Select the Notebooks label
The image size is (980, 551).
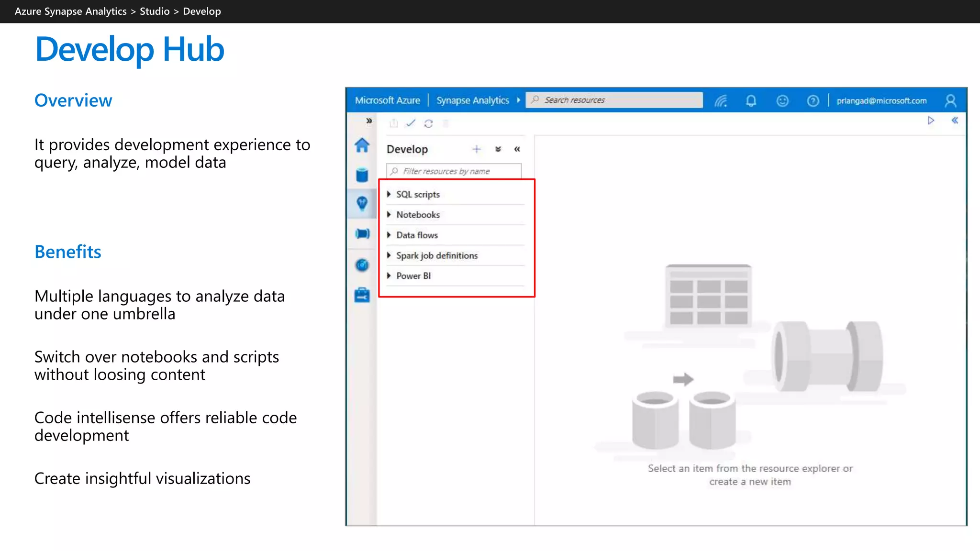point(418,215)
